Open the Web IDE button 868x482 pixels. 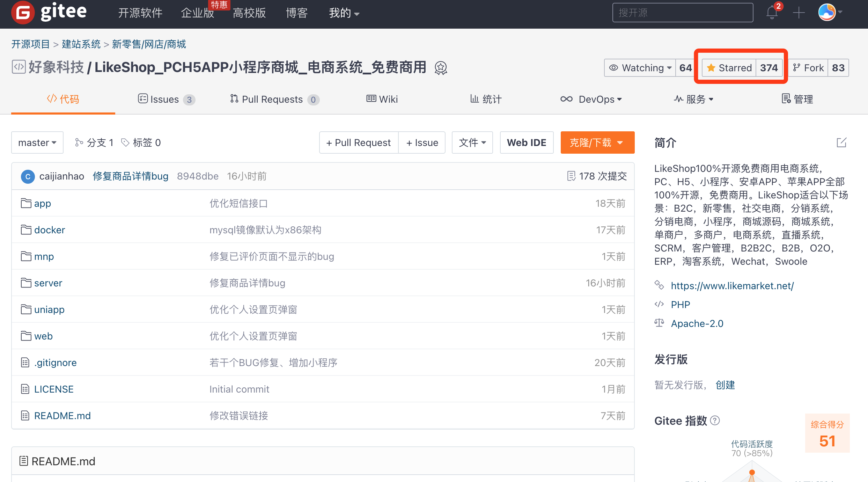coord(527,143)
